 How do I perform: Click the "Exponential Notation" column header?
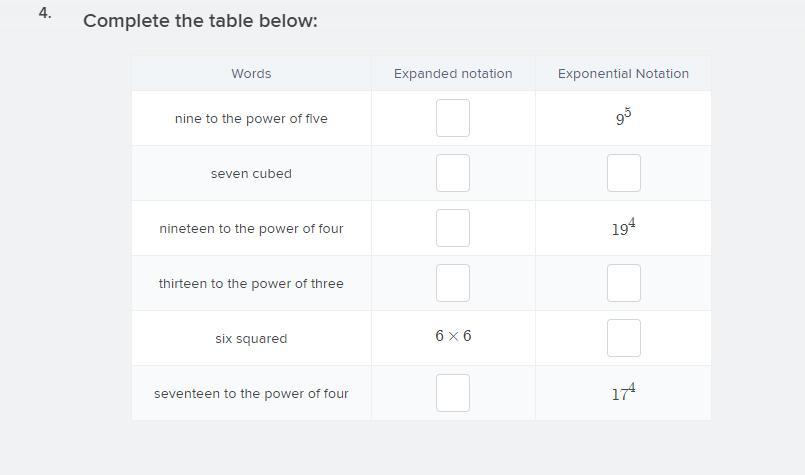click(x=623, y=74)
